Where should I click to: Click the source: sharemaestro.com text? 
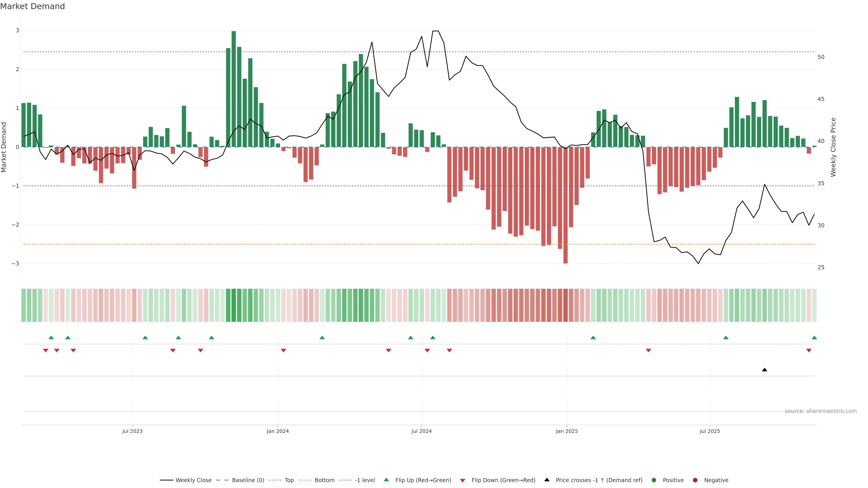821,411
